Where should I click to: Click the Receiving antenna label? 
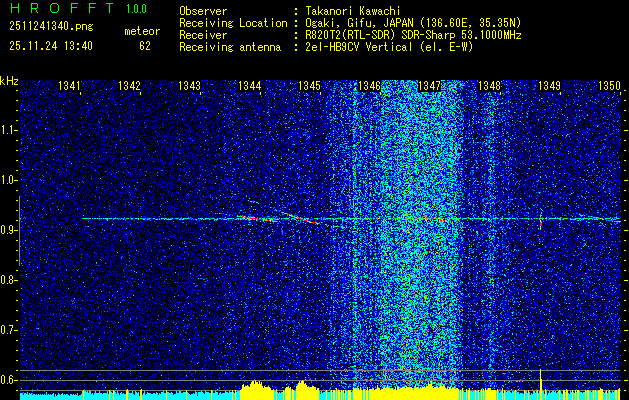pos(230,47)
